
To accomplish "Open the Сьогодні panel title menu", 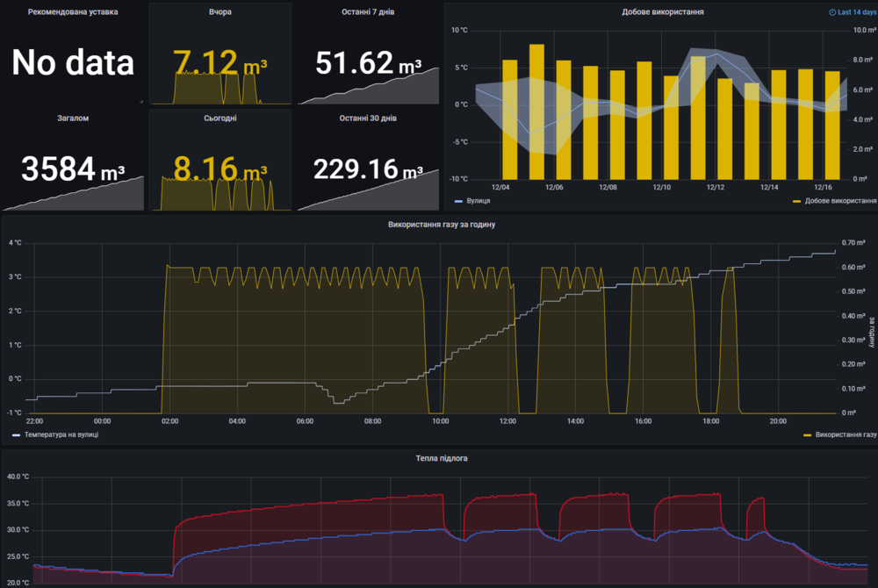I will point(220,118).
